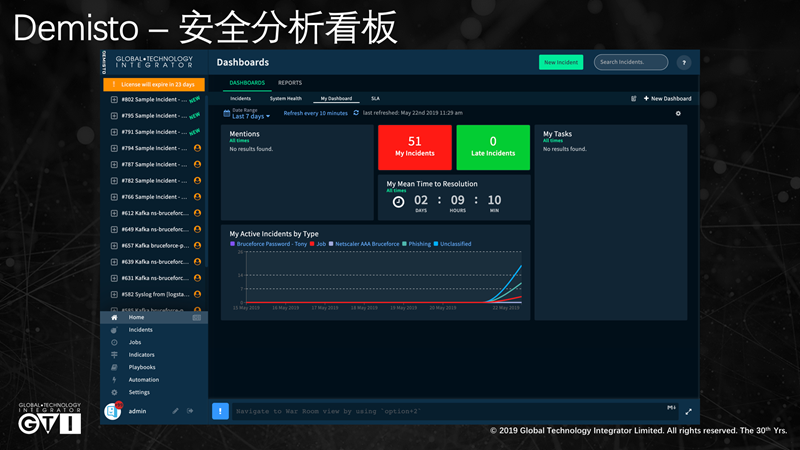Viewport: 800px width, 450px height.
Task: Toggle the Unclassified legend series
Action: (x=453, y=244)
